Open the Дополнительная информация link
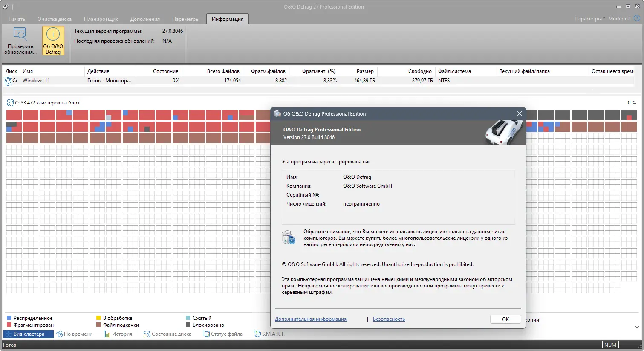This screenshot has height=351, width=644. [x=311, y=319]
